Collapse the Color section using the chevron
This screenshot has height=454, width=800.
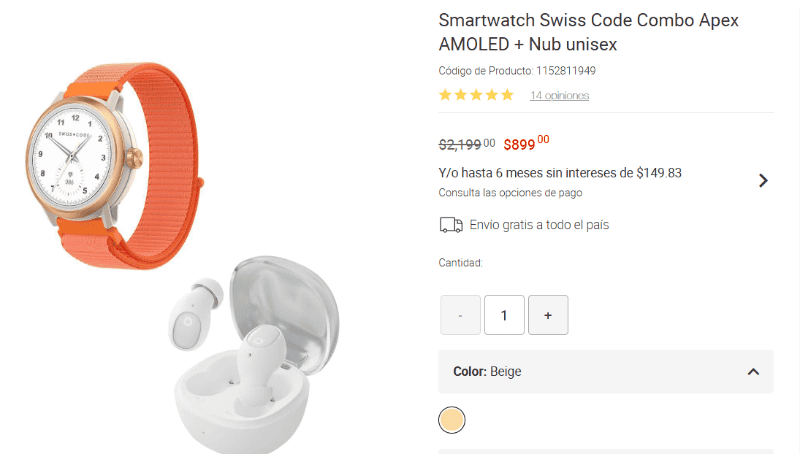coord(753,372)
